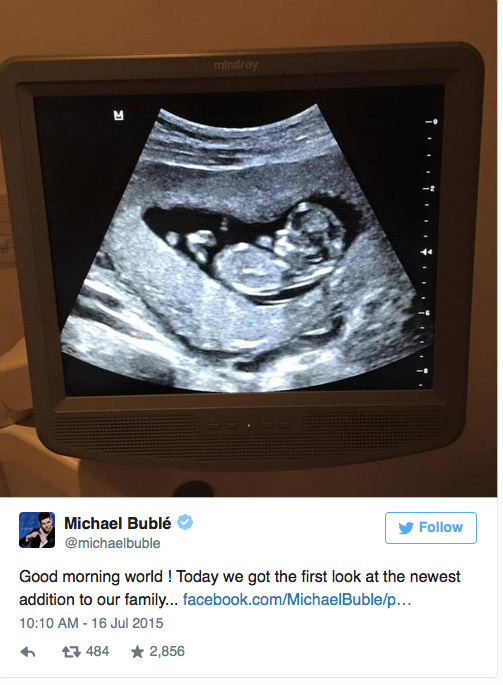Screen dimensions: 503x685
Task: Open Michael Bublé's profile avatar
Action: coord(37,530)
